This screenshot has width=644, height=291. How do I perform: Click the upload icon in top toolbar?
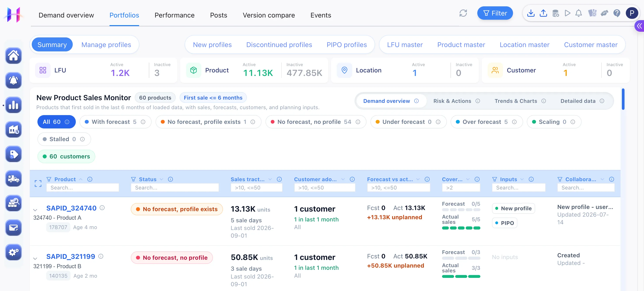tap(543, 13)
